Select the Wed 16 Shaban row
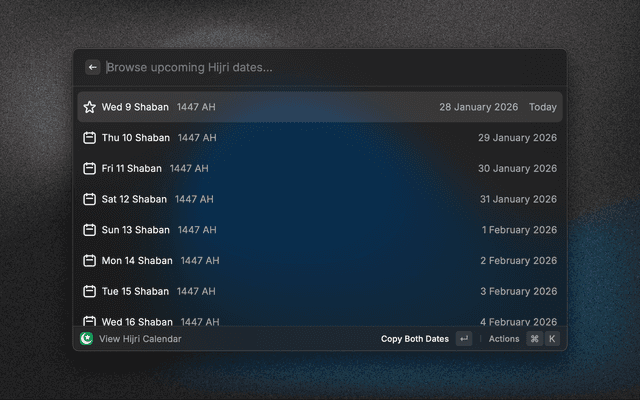The height and width of the screenshot is (400, 640). click(x=320, y=321)
